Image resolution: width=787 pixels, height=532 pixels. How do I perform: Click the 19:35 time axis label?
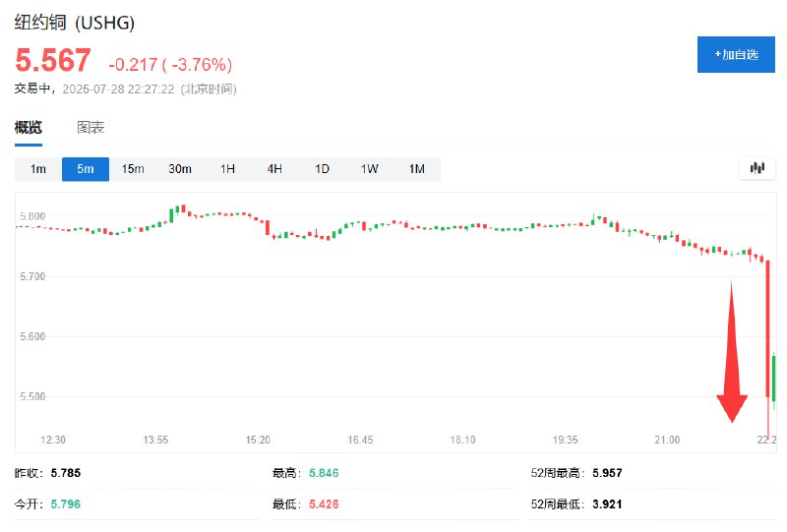click(x=565, y=440)
